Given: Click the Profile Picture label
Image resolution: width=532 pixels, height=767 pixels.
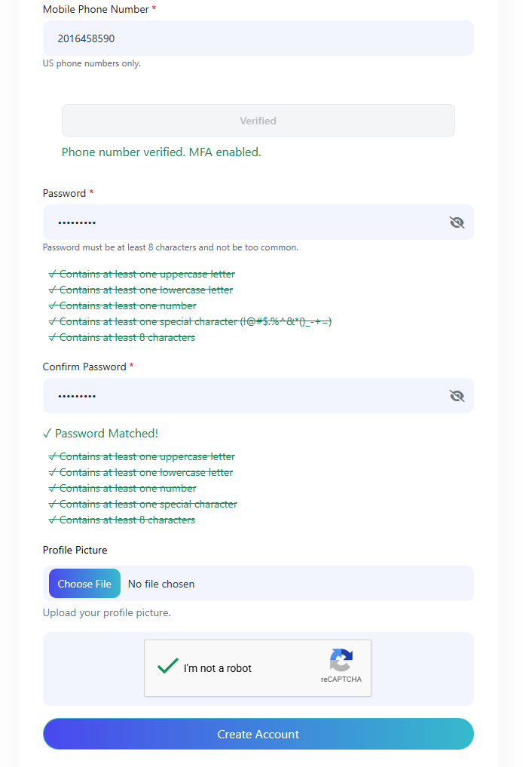Looking at the screenshot, I should point(75,551).
